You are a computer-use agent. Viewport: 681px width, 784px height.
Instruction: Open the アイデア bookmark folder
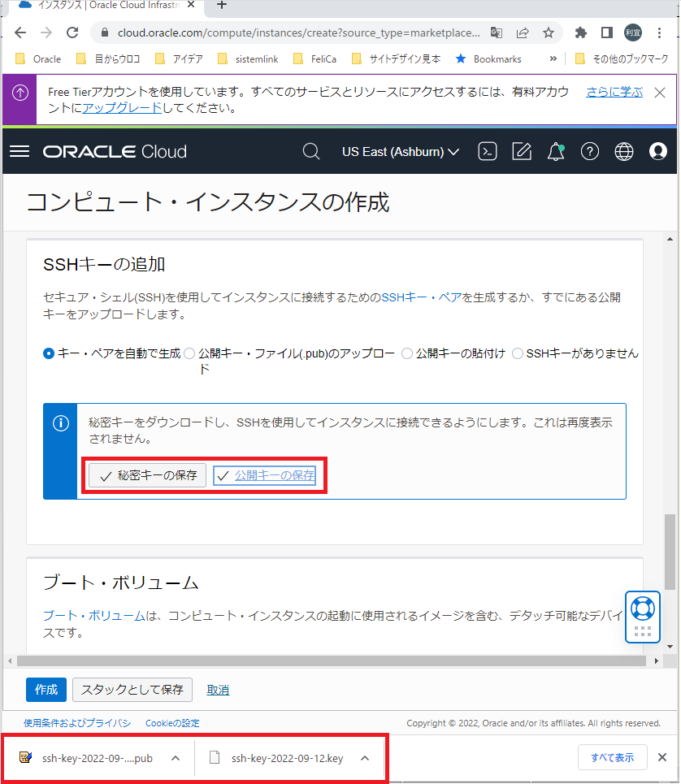click(x=179, y=59)
